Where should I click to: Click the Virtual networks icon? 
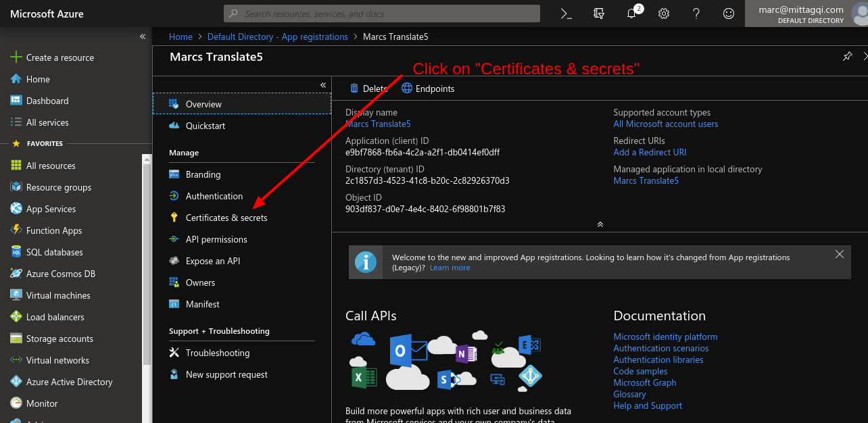(x=16, y=360)
